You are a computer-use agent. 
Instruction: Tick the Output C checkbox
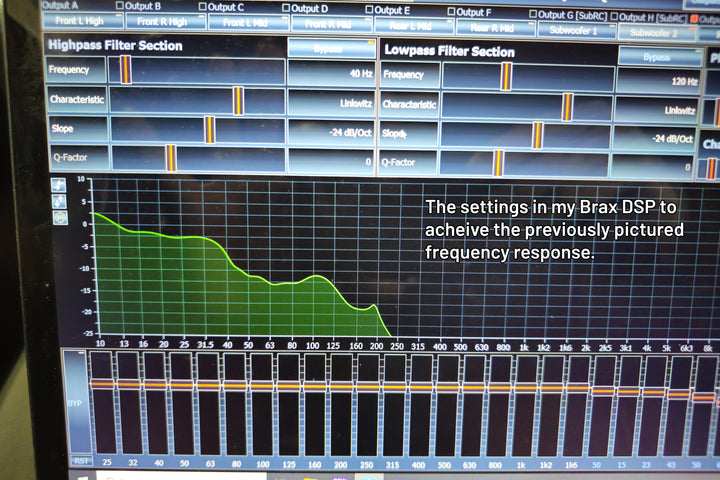click(x=202, y=6)
